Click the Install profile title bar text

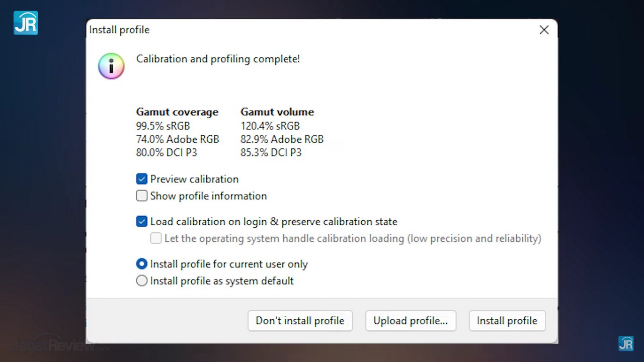pyautogui.click(x=119, y=30)
